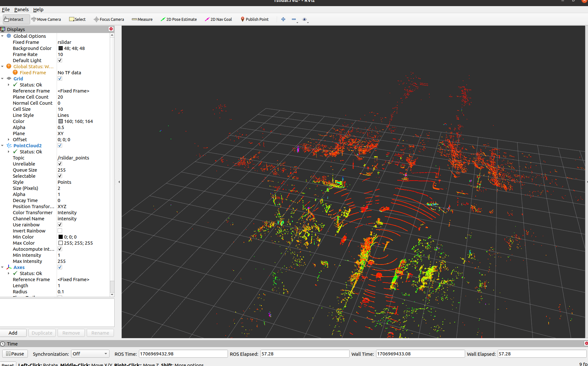Open the Panels menu
The image size is (588, 366).
[21, 10]
